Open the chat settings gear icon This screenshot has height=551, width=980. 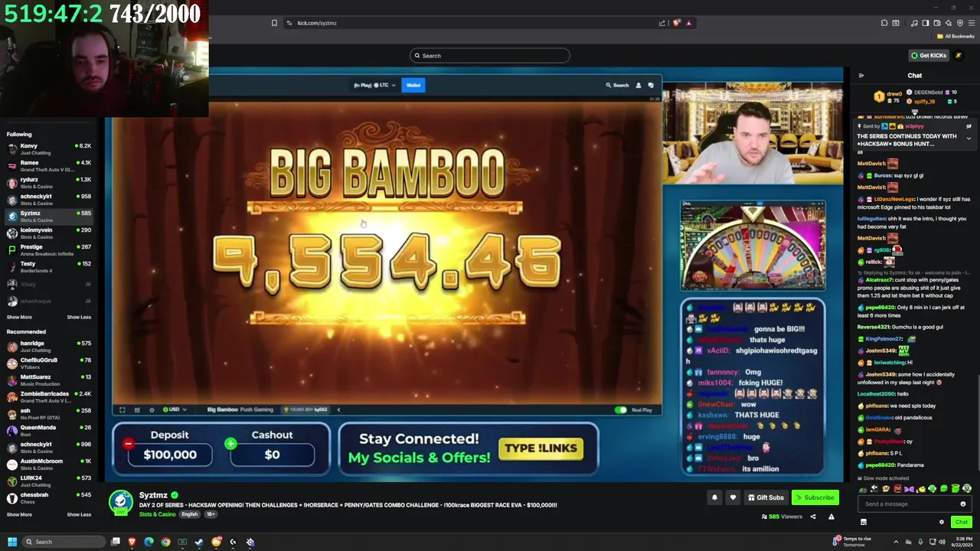pos(942,522)
